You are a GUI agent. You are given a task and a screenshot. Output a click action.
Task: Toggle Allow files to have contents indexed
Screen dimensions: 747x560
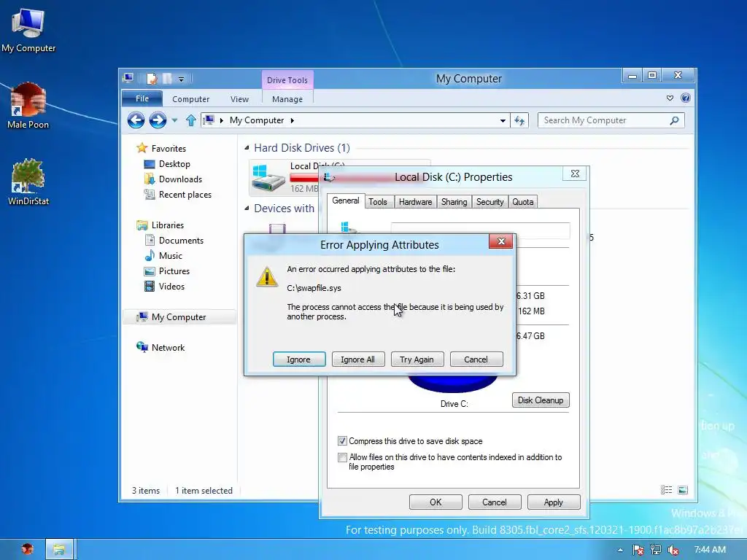pyautogui.click(x=342, y=457)
